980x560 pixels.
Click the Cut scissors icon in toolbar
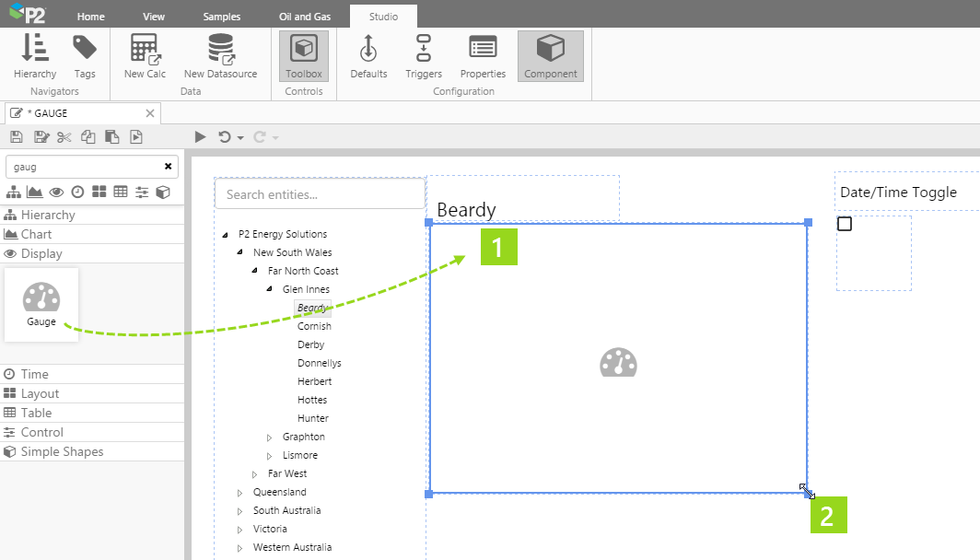click(x=64, y=137)
